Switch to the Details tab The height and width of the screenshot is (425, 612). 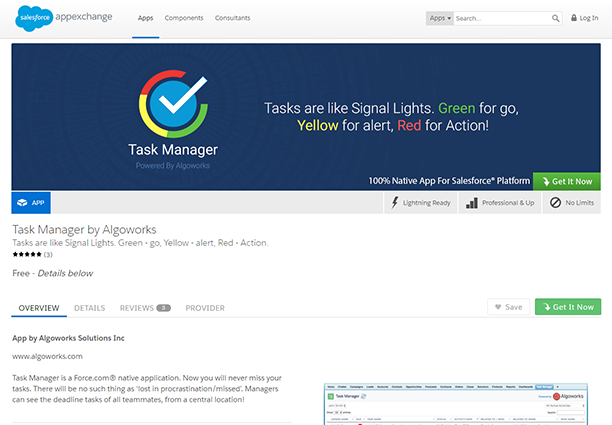(x=89, y=308)
